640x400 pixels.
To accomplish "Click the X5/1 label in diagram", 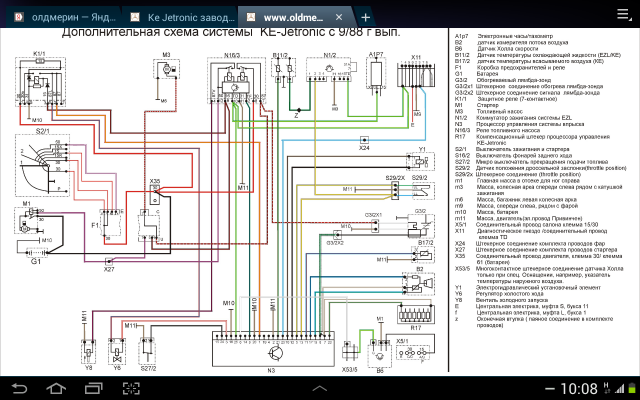I will (402, 341).
